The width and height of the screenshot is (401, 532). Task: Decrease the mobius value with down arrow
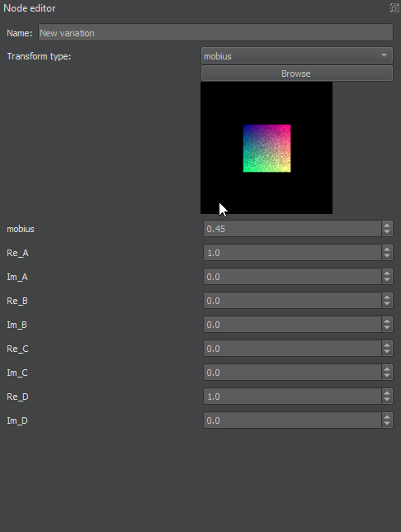coord(387,232)
